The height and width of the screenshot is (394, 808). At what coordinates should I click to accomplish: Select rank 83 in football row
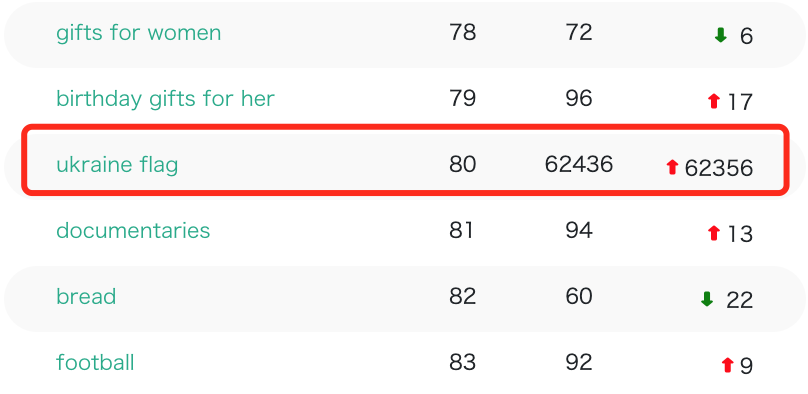click(462, 362)
